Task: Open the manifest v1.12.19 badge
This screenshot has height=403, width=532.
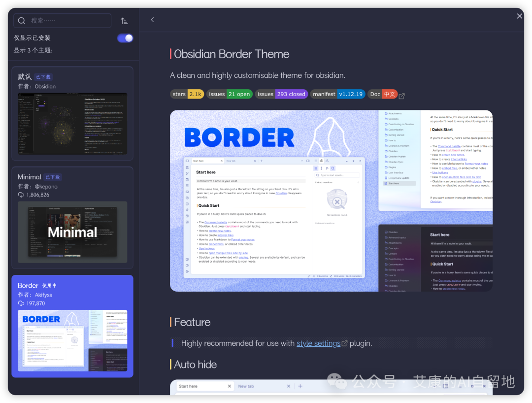Action: pos(337,94)
